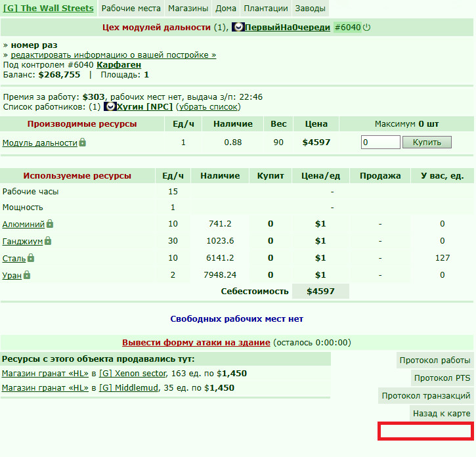The image size is (476, 457).
Task: Click the Уран stock value 7948.24
Action: click(220, 275)
